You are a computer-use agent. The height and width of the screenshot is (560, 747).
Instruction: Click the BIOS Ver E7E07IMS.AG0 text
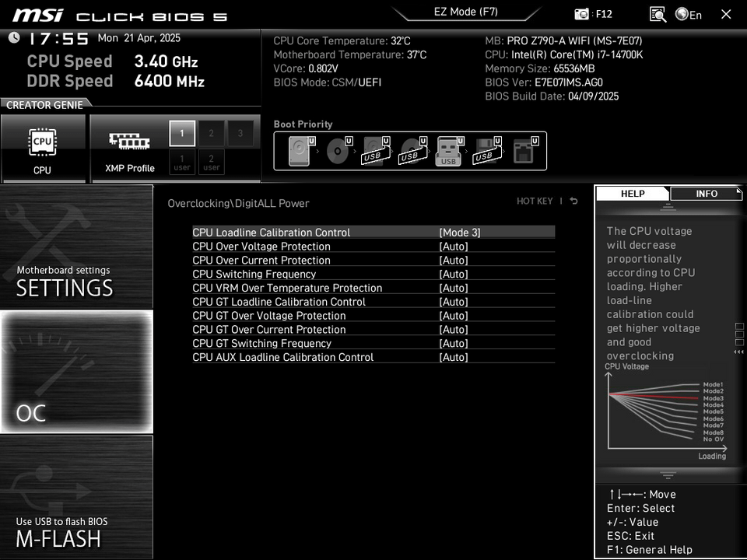point(544,82)
